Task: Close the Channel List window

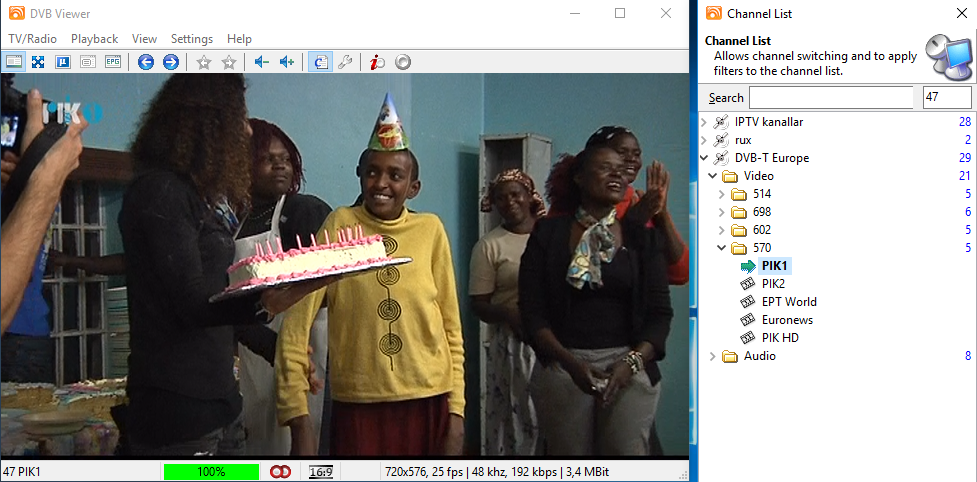Action: click(x=961, y=13)
